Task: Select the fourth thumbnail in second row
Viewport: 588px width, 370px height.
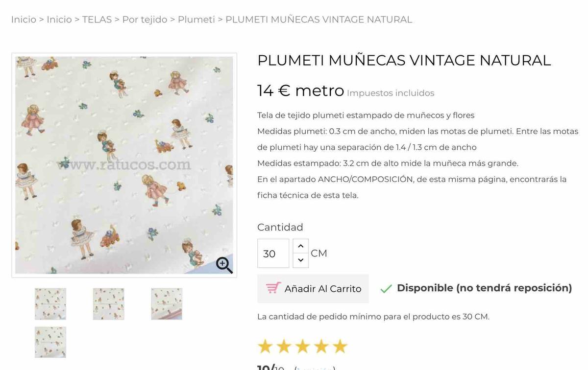Action: click(x=50, y=342)
